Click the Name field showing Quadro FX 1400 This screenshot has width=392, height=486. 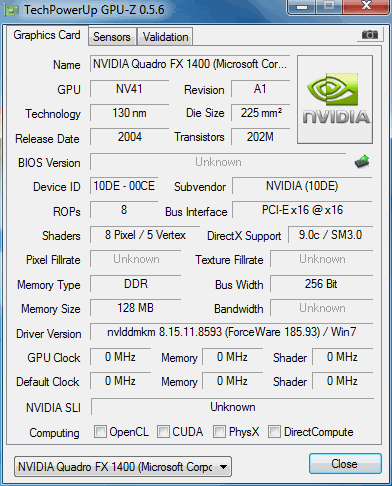click(190, 64)
